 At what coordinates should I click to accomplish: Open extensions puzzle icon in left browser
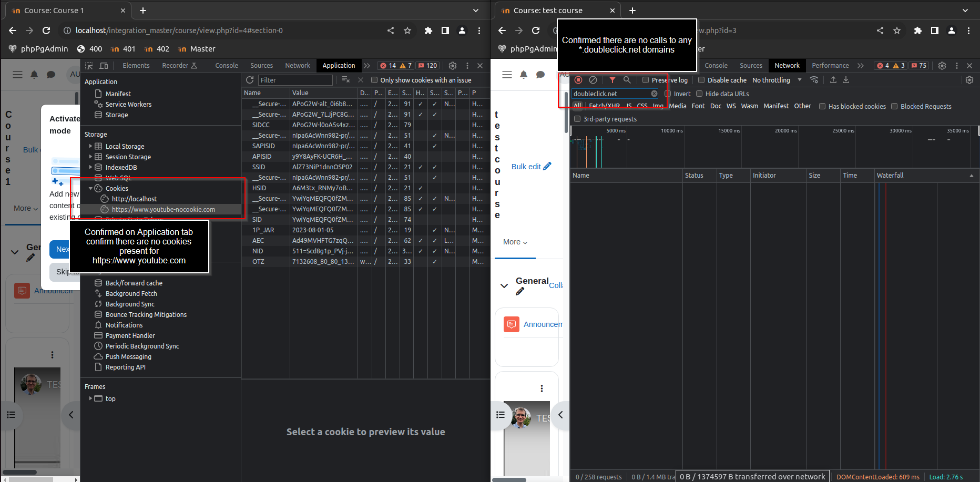click(428, 30)
